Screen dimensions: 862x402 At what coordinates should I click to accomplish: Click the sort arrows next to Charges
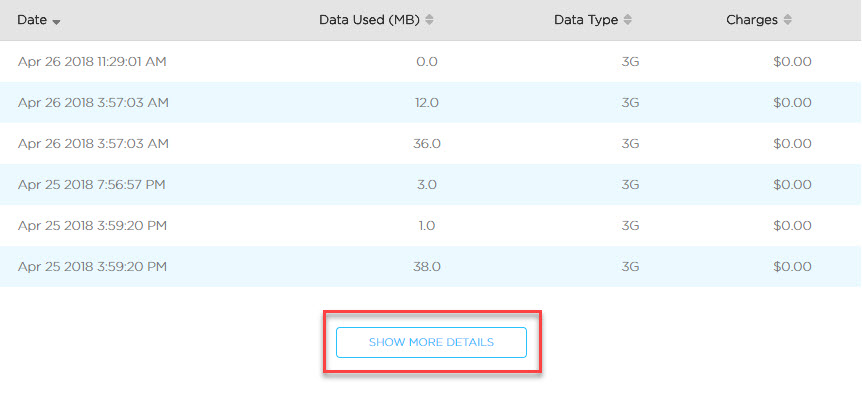[x=787, y=20]
